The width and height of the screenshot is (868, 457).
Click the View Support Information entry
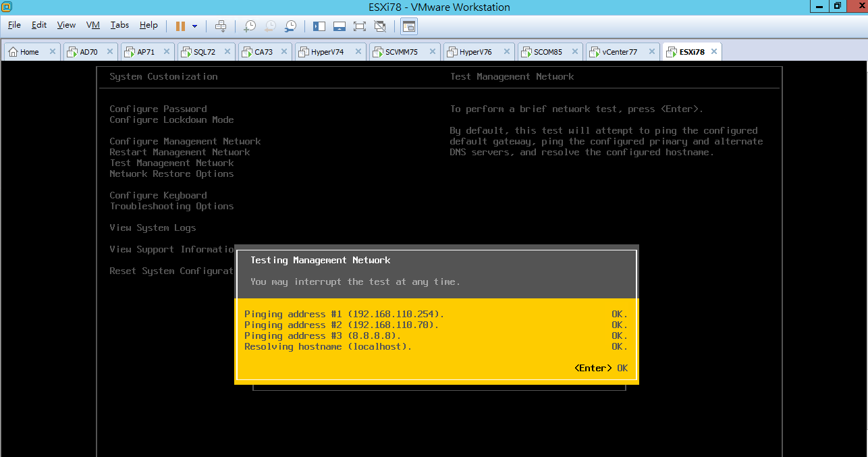click(172, 249)
